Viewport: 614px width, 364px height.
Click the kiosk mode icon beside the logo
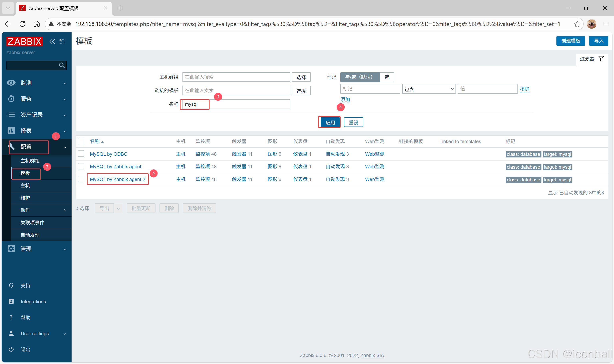click(62, 42)
